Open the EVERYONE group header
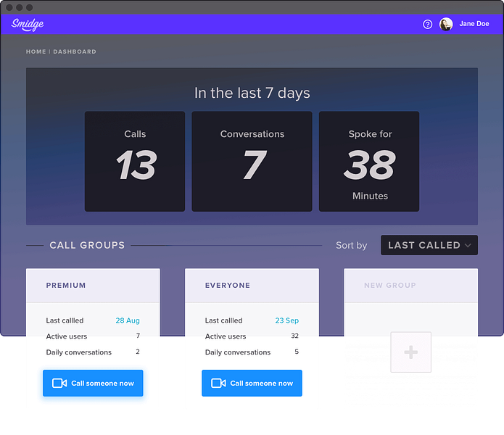This screenshot has height=435, width=504. pos(252,286)
